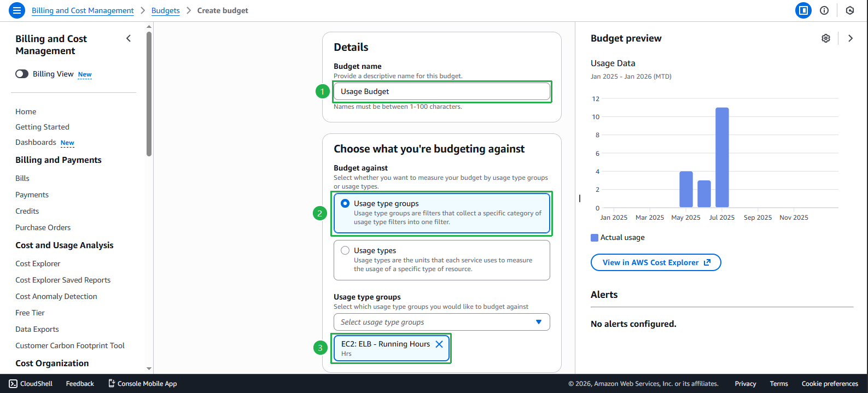Open Dashboards in the sidebar
868x393 pixels.
point(36,142)
